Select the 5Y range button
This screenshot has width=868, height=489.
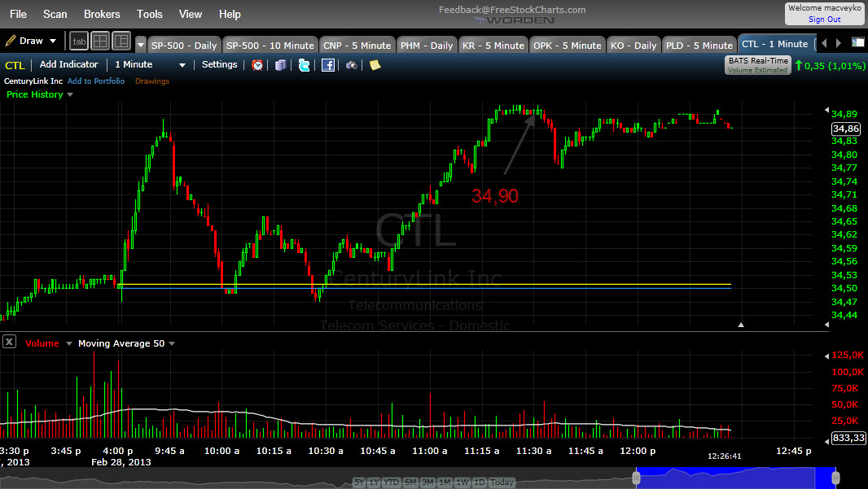(x=359, y=482)
